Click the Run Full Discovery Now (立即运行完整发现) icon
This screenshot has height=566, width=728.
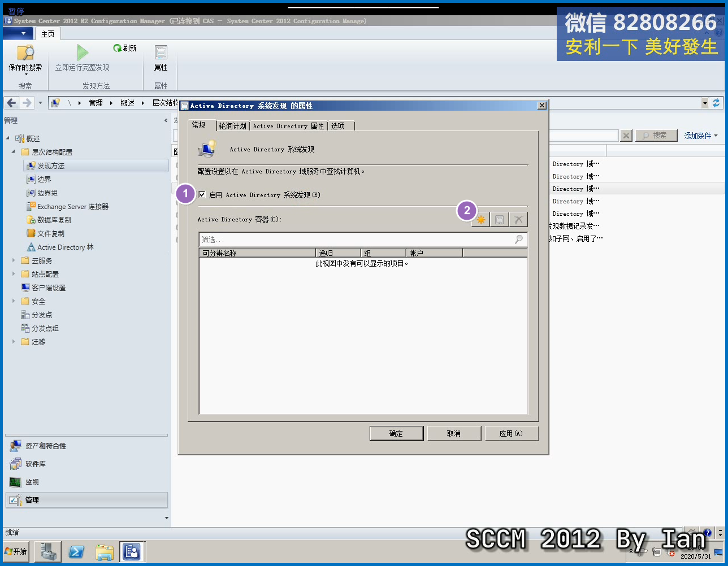point(83,53)
